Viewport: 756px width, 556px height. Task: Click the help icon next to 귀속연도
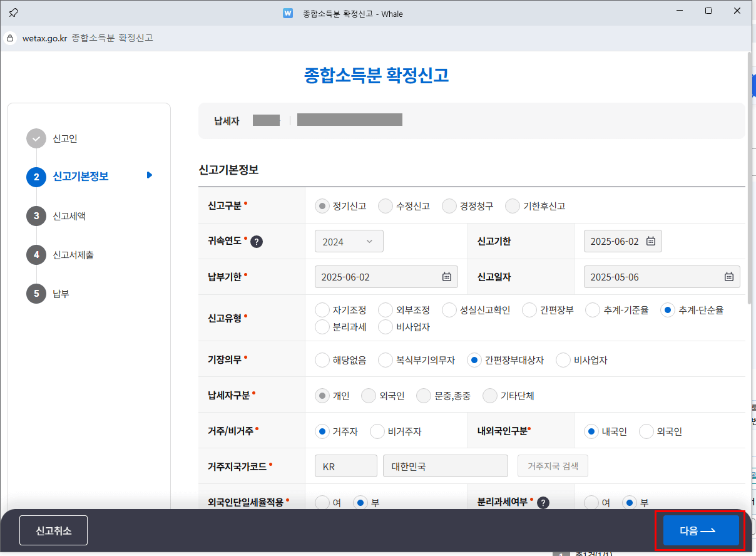pyautogui.click(x=256, y=241)
